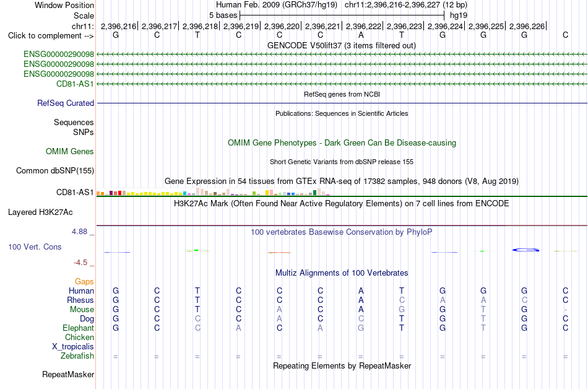Click CD81-AS1 label beside the GTEx bars
The width and height of the screenshot is (588, 389).
pyautogui.click(x=75, y=192)
